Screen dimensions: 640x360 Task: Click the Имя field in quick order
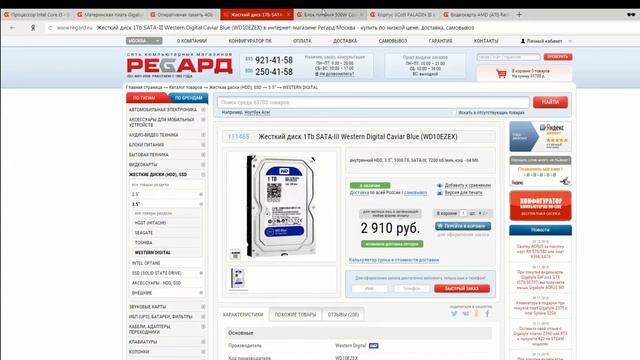click(x=369, y=289)
